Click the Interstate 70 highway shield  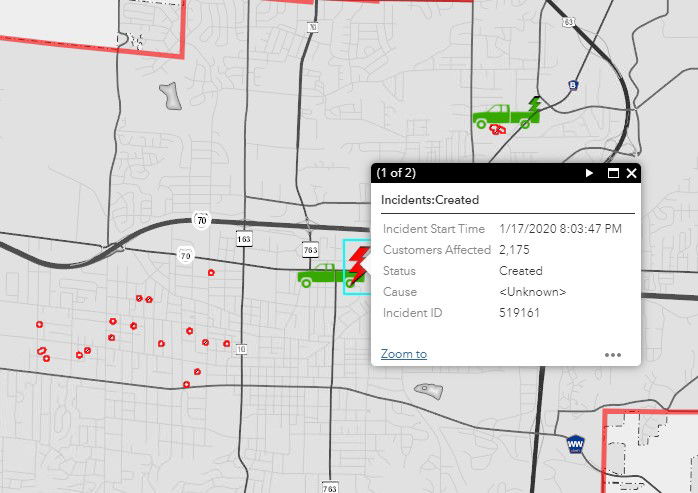tap(200, 221)
